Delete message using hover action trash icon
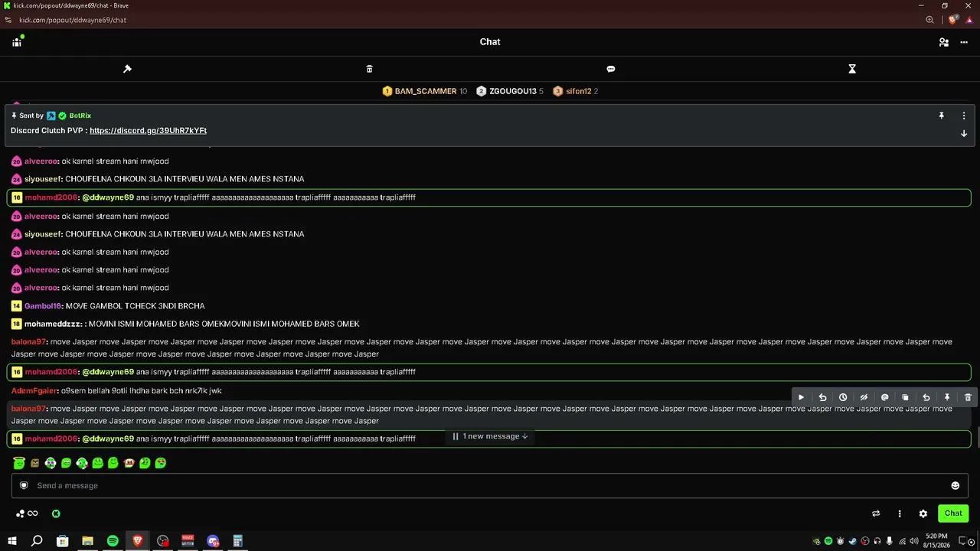The width and height of the screenshot is (980, 551). point(968,397)
